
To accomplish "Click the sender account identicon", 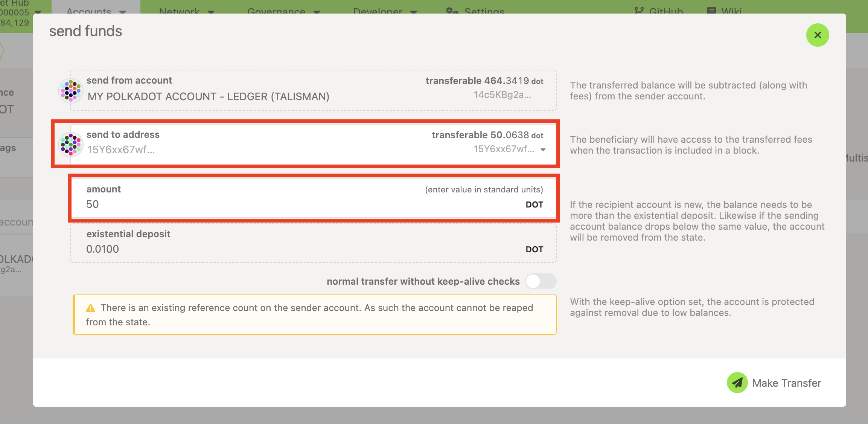I will [71, 90].
